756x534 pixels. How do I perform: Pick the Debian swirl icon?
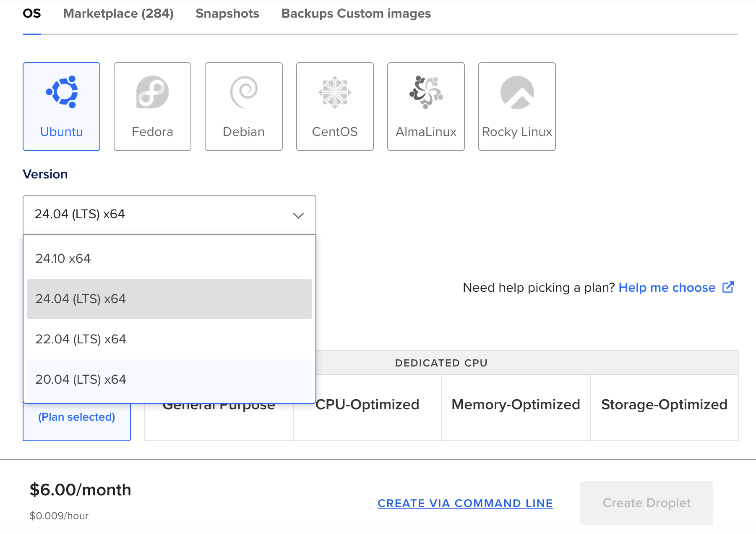pos(244,92)
